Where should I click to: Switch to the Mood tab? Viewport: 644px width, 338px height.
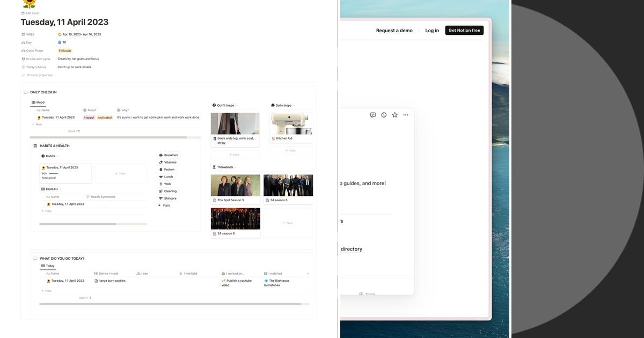pyautogui.click(x=40, y=102)
